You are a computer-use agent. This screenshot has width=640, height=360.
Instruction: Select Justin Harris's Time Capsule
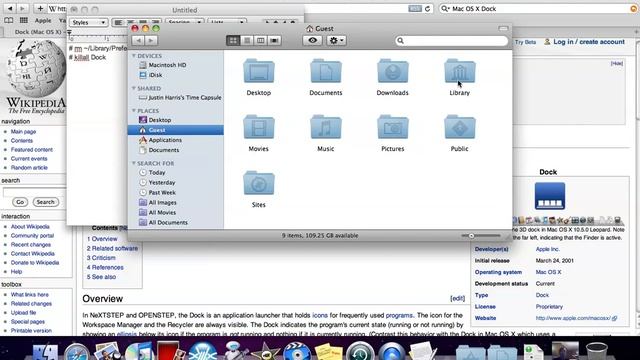tap(180, 98)
